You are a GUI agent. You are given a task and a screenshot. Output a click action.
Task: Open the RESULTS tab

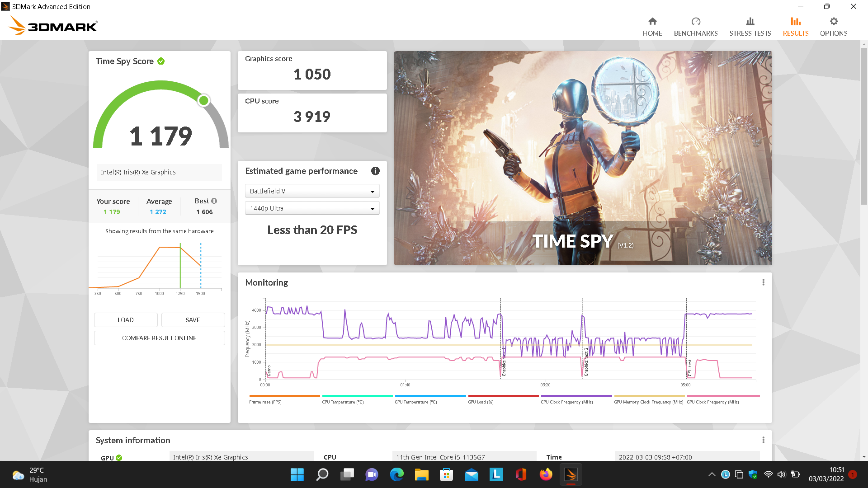pyautogui.click(x=796, y=27)
